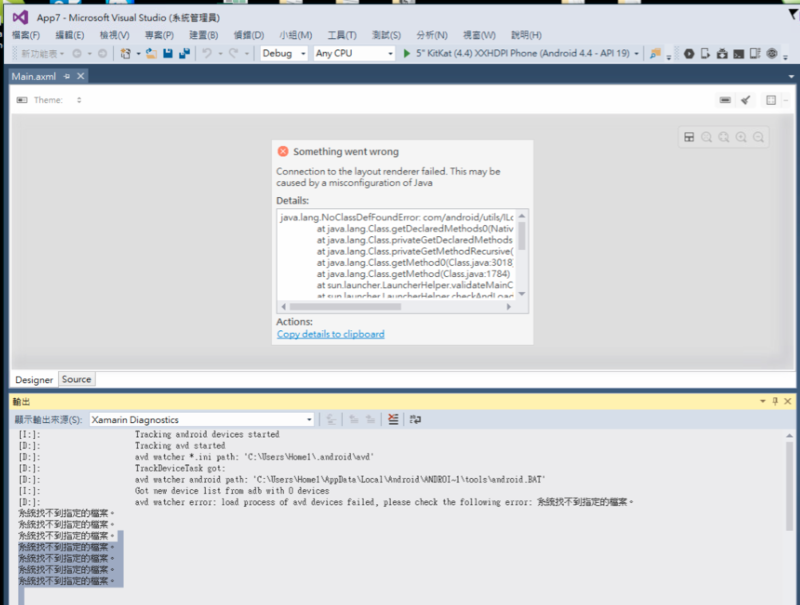
Task: Click the open file folder icon
Action: 151,53
